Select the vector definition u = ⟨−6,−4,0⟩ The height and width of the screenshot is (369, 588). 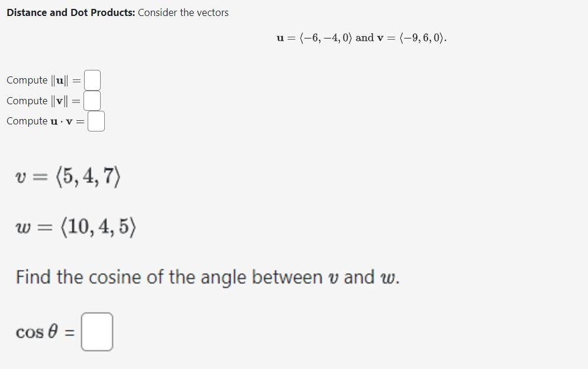coord(314,38)
